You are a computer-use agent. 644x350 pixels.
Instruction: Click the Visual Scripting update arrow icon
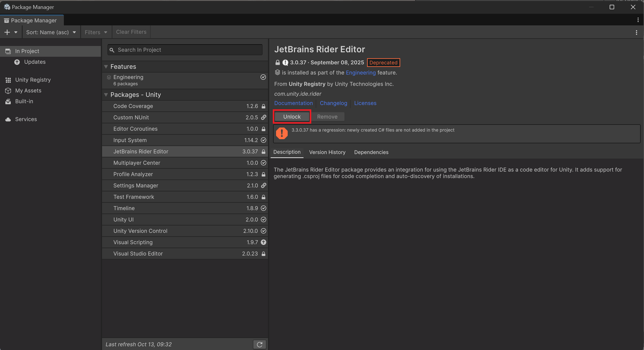pos(264,242)
